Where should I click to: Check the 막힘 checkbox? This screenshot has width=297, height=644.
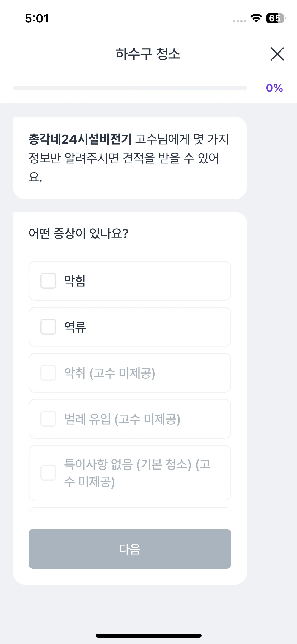(x=48, y=281)
